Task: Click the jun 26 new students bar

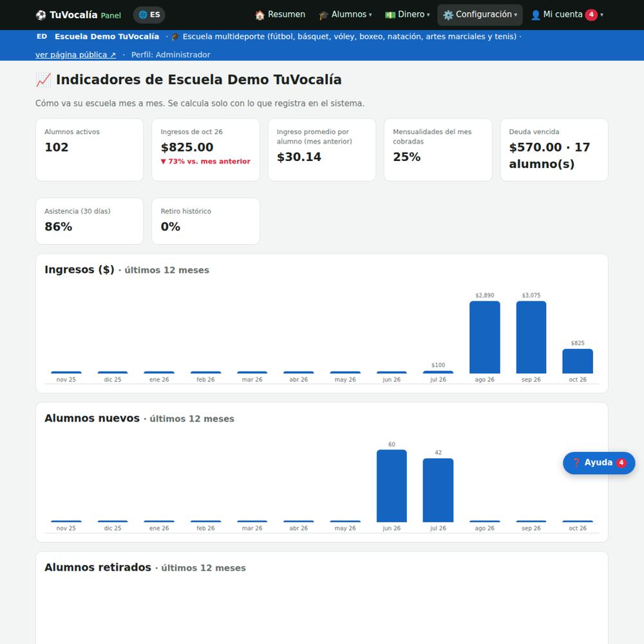Action: click(392, 486)
